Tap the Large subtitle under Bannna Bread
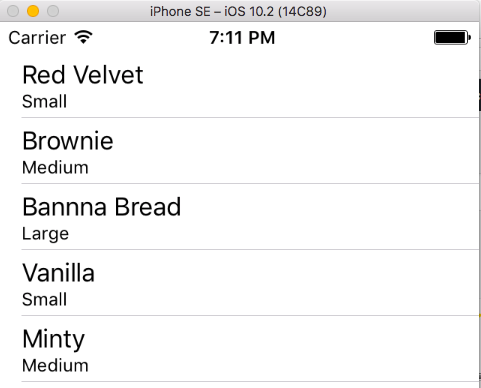The image size is (481, 388). [45, 234]
